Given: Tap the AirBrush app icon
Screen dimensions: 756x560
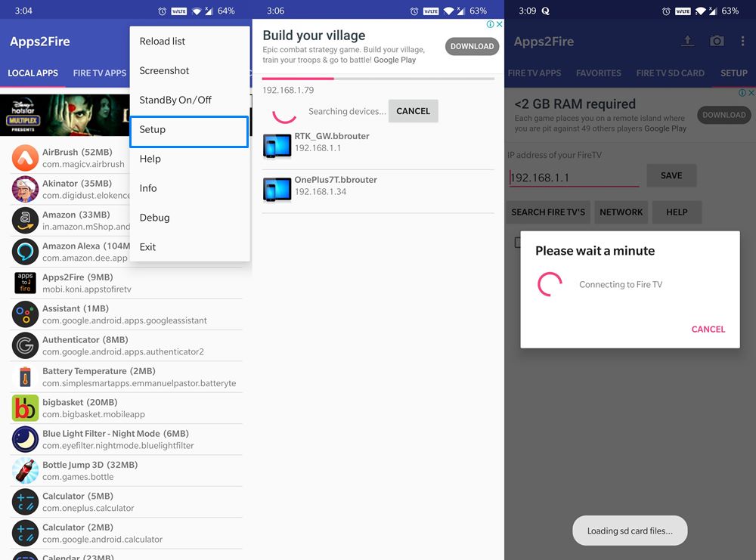Looking at the screenshot, I should click(x=25, y=158).
